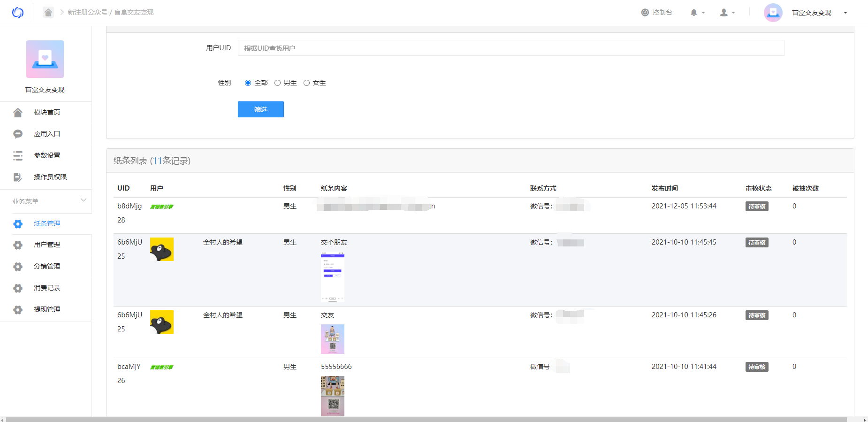Open the 控制台 console link
Screen dimensions: 868x422
click(656, 13)
